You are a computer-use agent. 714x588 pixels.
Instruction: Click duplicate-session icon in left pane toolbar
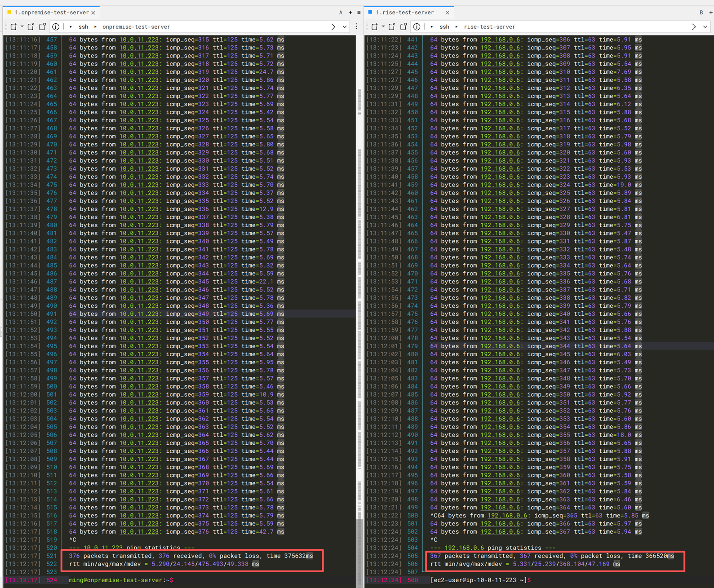point(42,27)
